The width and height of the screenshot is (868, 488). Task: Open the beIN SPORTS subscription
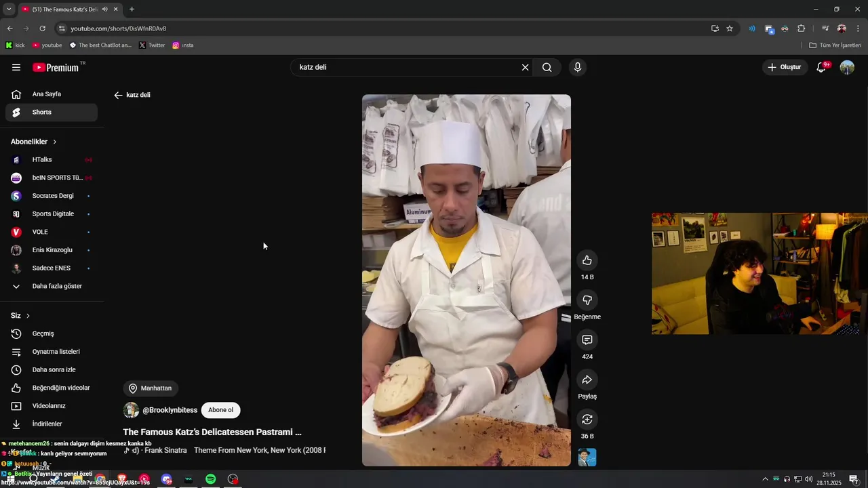pyautogui.click(x=52, y=178)
